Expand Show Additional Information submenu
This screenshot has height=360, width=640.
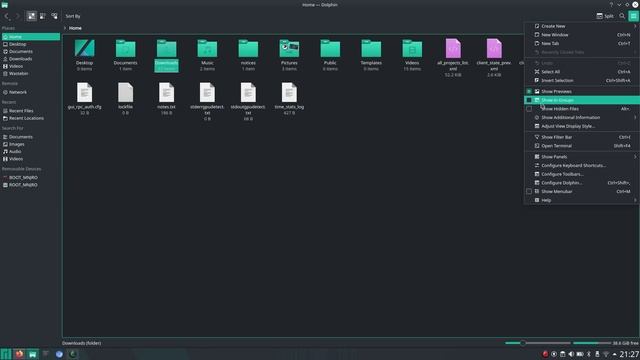[x=582, y=118]
